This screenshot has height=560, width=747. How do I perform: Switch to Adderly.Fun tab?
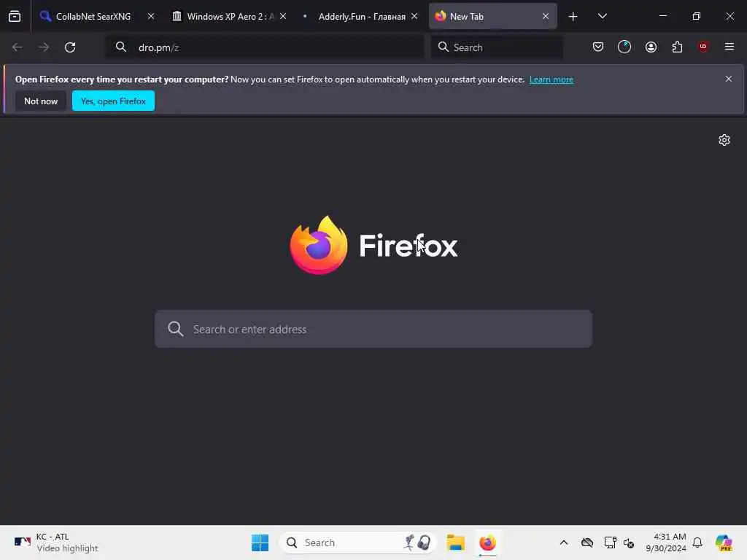pos(361,16)
